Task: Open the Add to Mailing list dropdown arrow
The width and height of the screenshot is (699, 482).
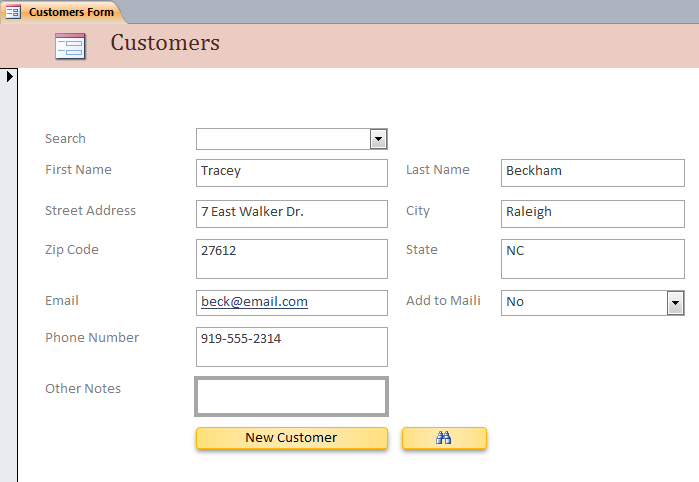Action: pyautogui.click(x=675, y=302)
